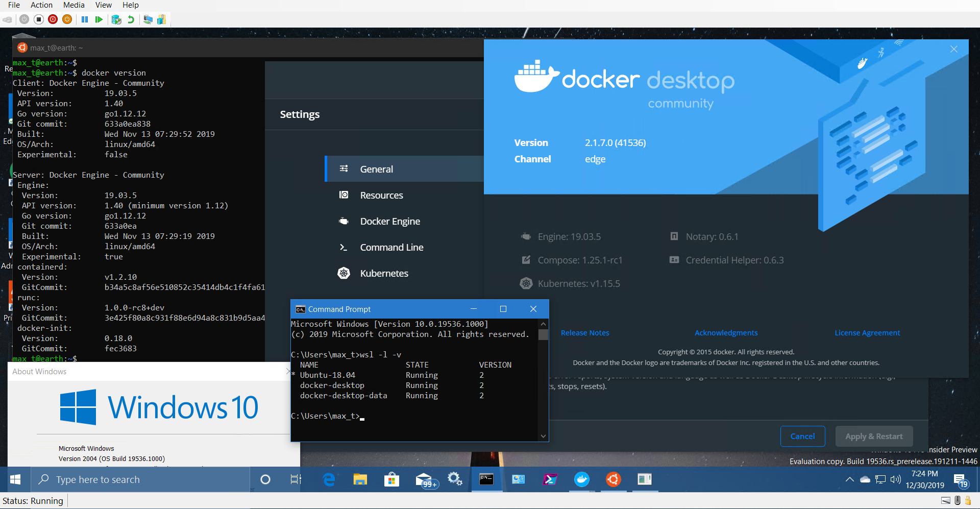Click the Cortana circle on taskbar
The width and height of the screenshot is (980, 509).
pyautogui.click(x=265, y=479)
